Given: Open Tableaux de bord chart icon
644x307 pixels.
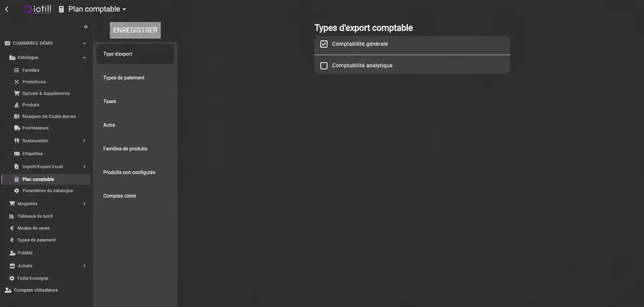Looking at the screenshot, I should [12, 216].
